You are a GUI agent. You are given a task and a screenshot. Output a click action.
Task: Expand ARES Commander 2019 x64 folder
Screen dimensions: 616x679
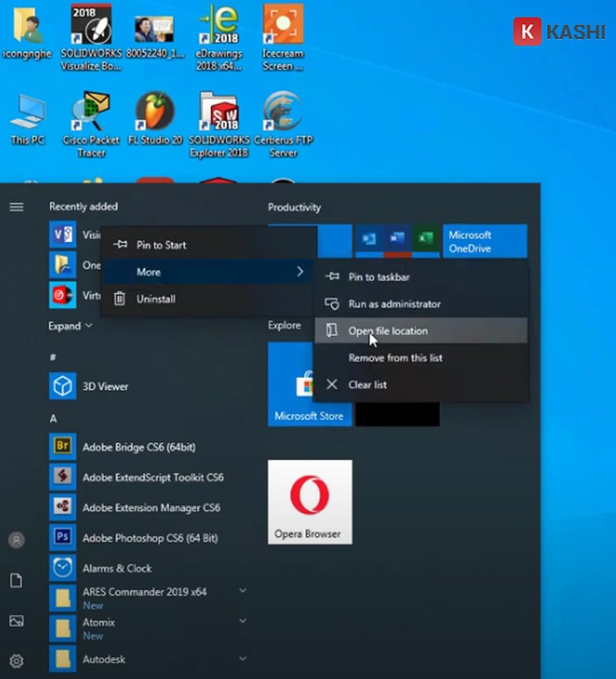pyautogui.click(x=243, y=590)
